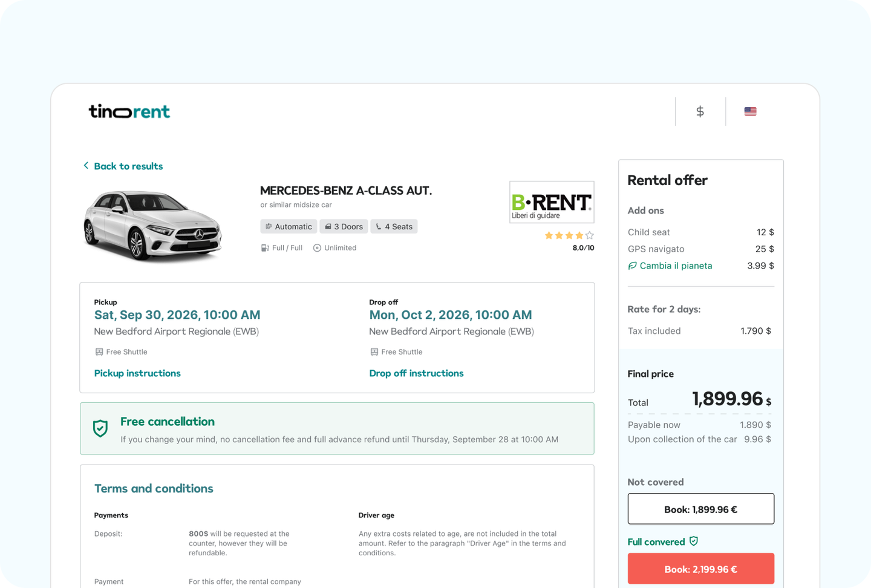Click the leaf icon beside Cambia il pianeta
This screenshot has height=588, width=871.
point(632,266)
